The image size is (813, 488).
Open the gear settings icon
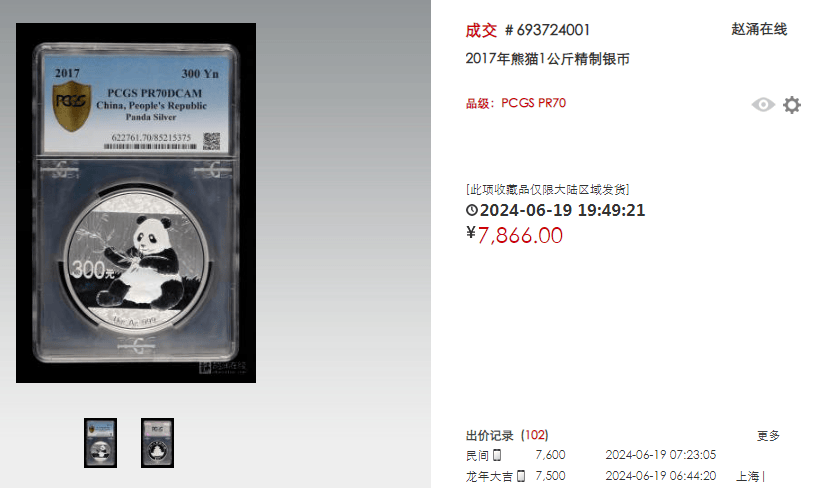(x=792, y=105)
